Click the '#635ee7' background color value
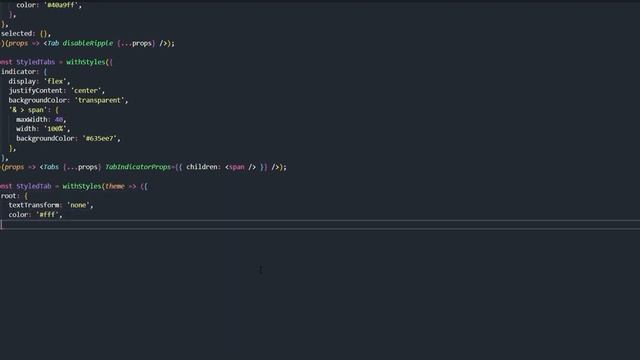This screenshot has width=640, height=360. click(x=100, y=138)
